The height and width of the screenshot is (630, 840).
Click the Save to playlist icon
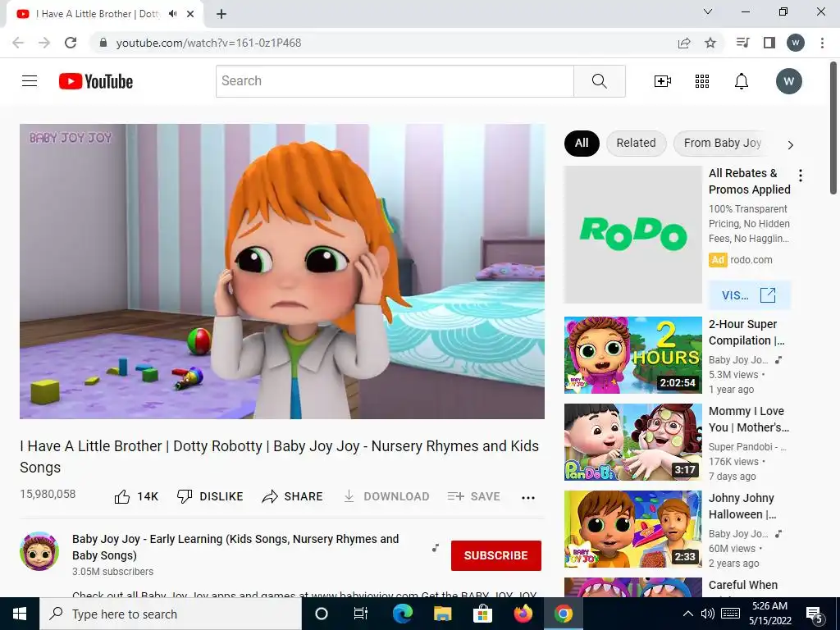[455, 496]
